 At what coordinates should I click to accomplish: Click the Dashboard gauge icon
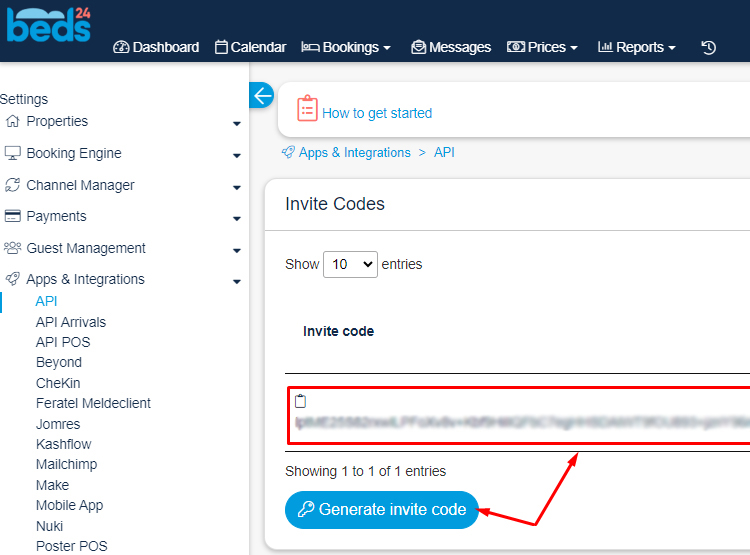[121, 47]
